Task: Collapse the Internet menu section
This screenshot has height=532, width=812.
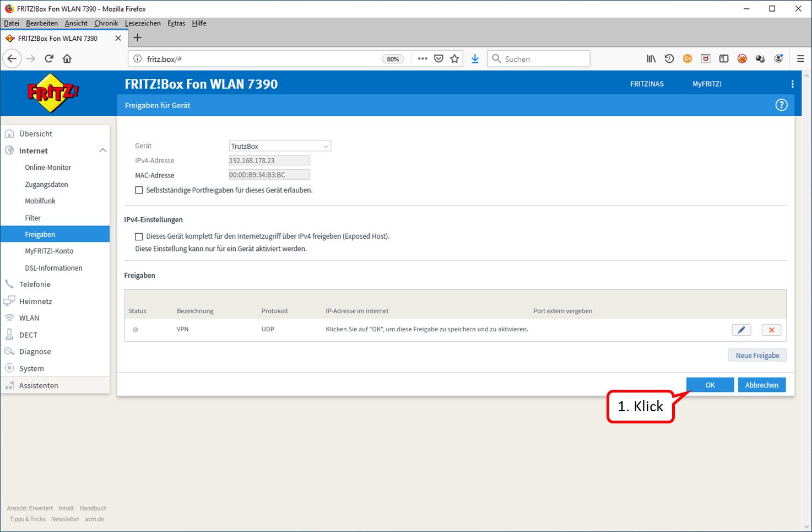Action: [x=102, y=151]
